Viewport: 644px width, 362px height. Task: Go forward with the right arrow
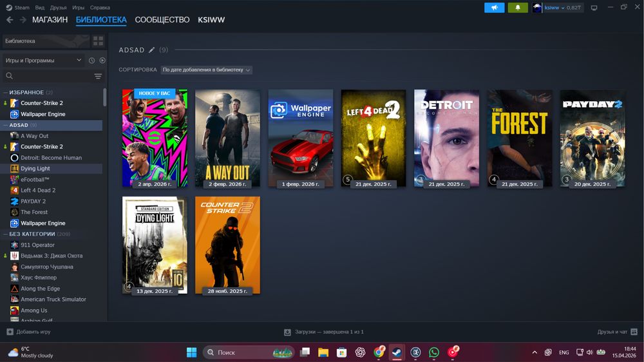coord(23,20)
